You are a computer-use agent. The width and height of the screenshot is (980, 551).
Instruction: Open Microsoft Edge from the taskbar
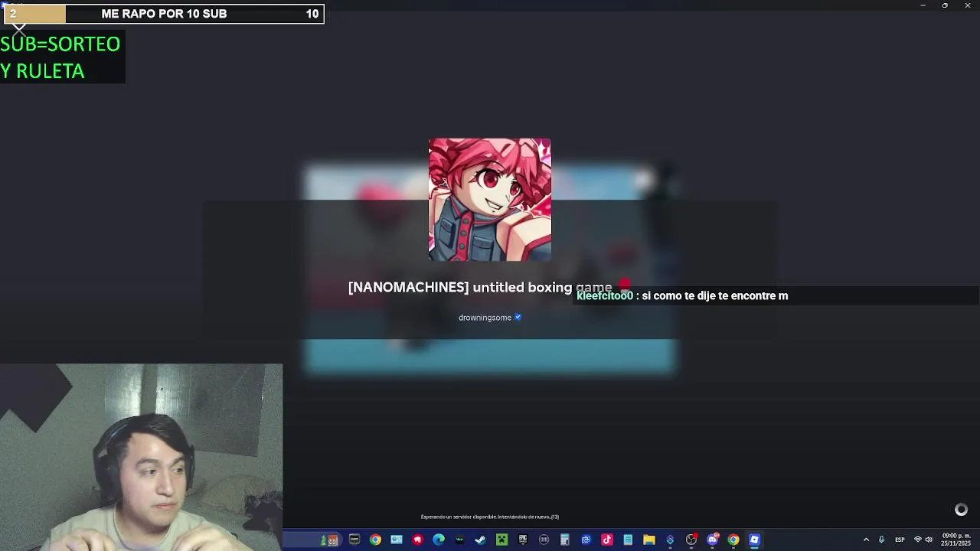[439, 540]
